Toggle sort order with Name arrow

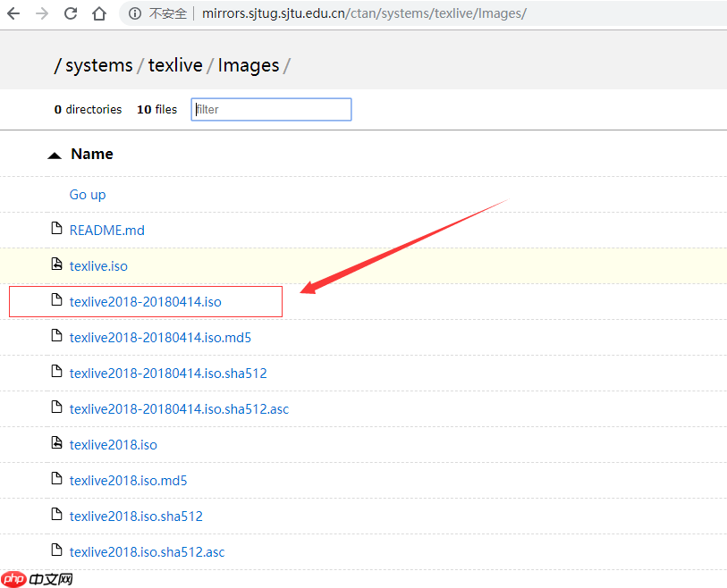coord(55,155)
